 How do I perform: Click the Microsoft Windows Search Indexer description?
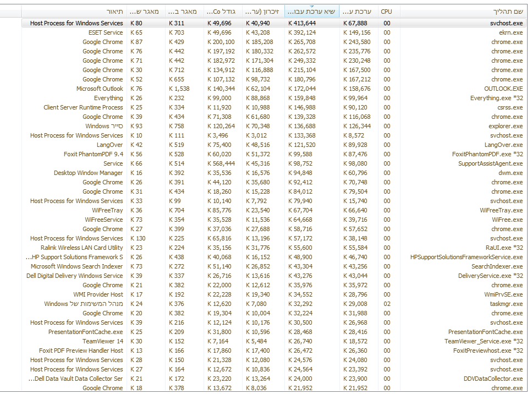[x=76, y=266]
